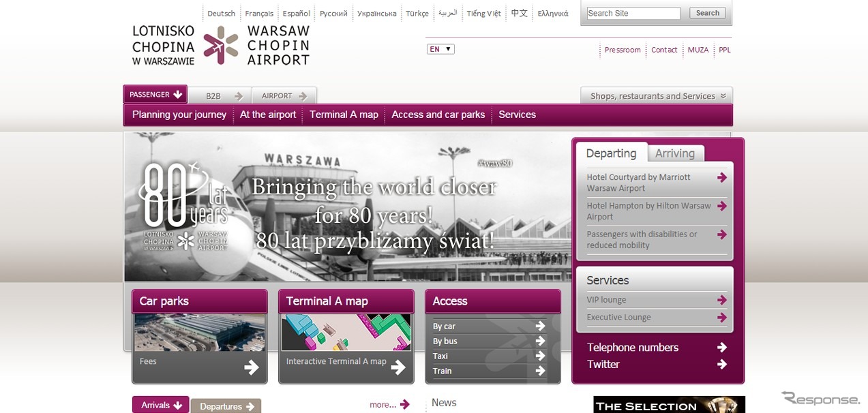The image size is (868, 413).
Task: Open the Telephone numbers link
Action: (633, 348)
